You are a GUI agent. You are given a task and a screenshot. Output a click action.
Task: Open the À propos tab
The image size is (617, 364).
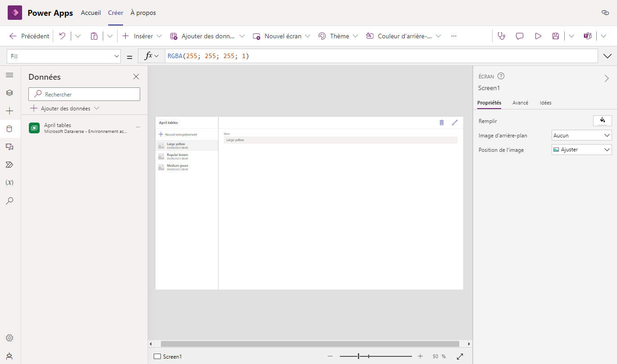(143, 13)
